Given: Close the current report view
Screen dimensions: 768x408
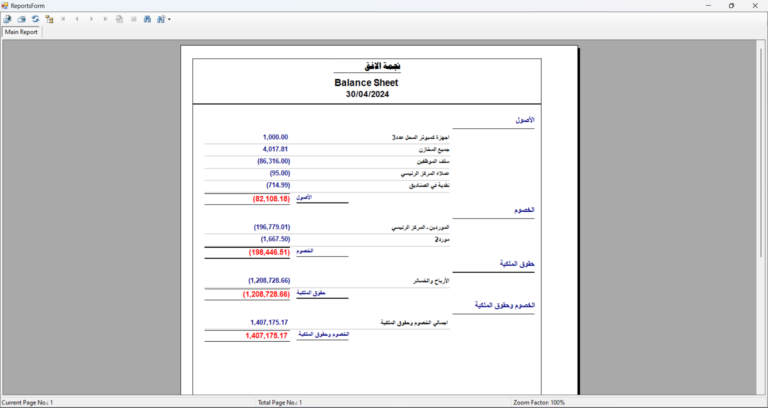Looking at the screenshot, I should [x=134, y=19].
